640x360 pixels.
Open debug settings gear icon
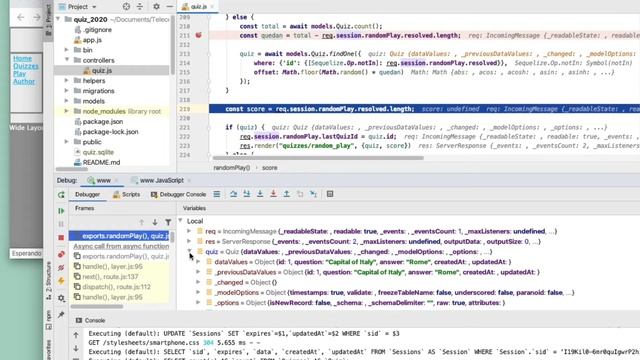click(x=61, y=298)
